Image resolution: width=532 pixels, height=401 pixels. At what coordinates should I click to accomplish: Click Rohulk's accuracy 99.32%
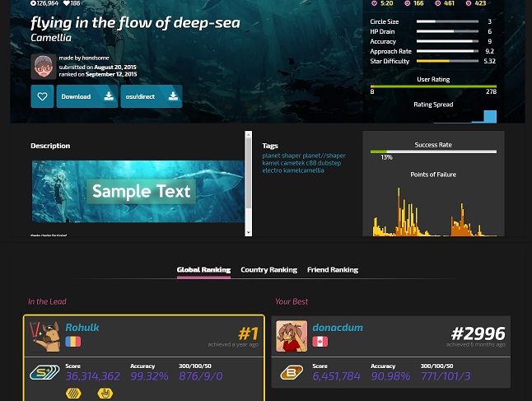click(149, 376)
